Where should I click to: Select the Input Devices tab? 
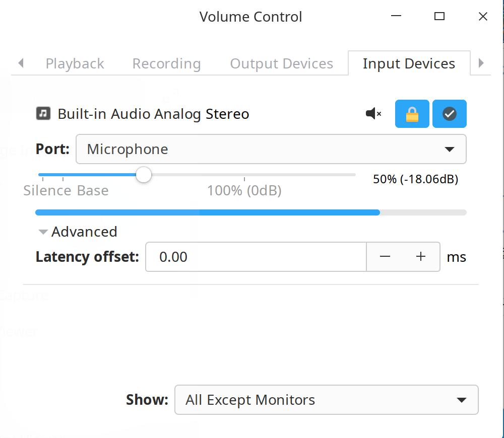[x=409, y=63]
